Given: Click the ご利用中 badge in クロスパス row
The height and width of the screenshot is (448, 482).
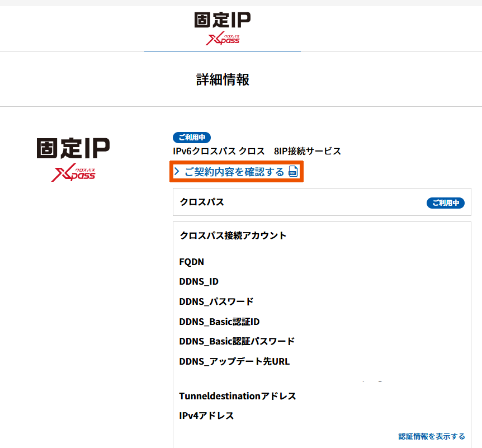Looking at the screenshot, I should click(x=445, y=202).
